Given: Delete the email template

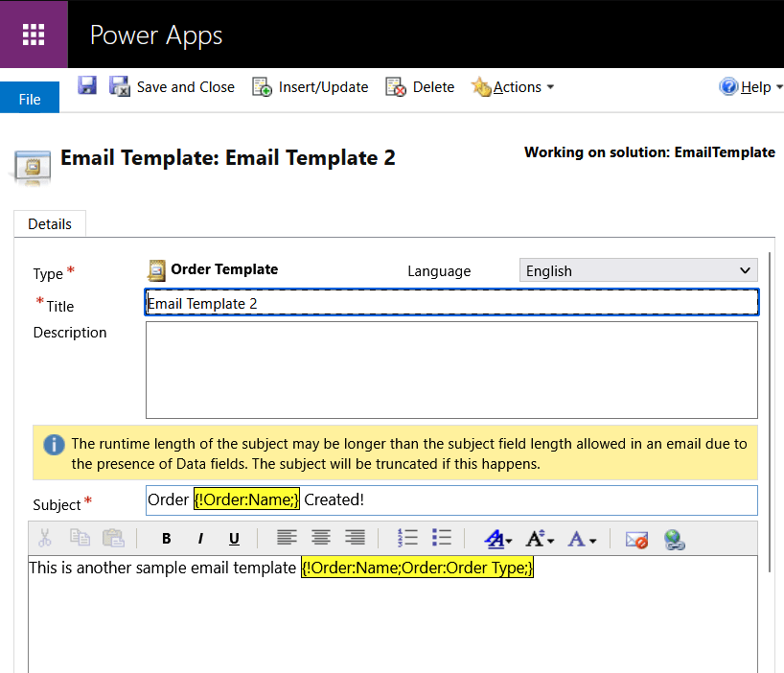Looking at the screenshot, I should (x=420, y=87).
